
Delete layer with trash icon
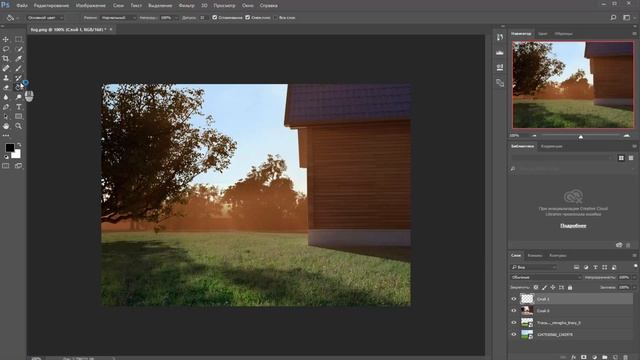625,357
